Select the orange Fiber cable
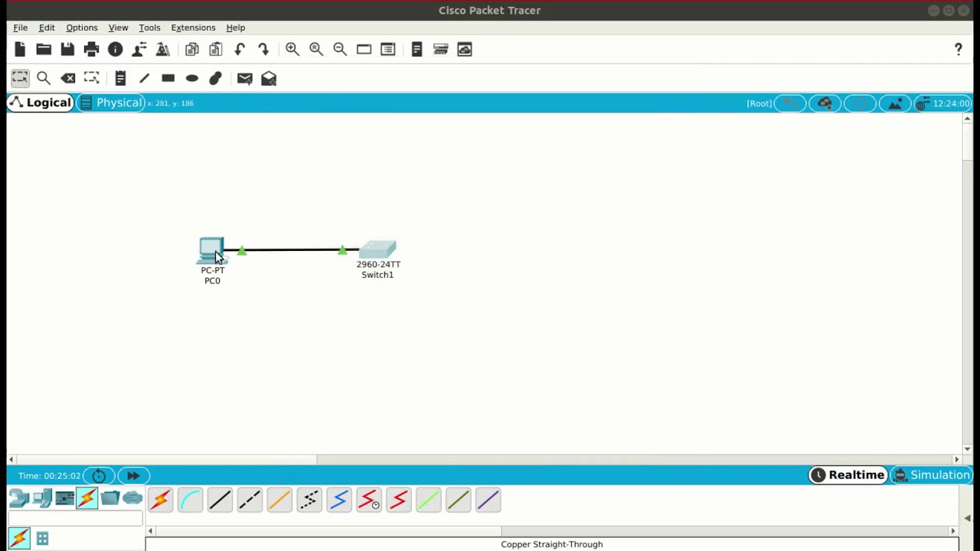The height and width of the screenshot is (551, 980). (x=279, y=500)
